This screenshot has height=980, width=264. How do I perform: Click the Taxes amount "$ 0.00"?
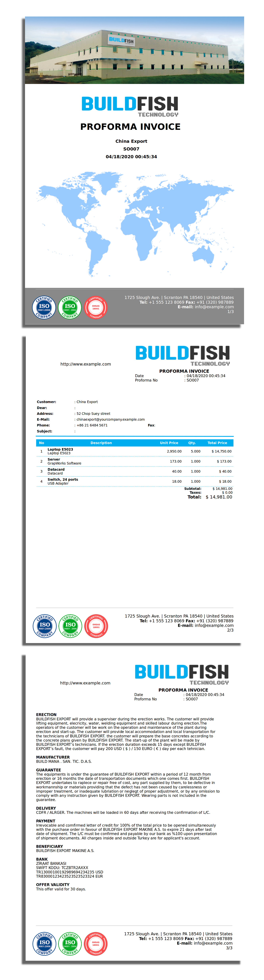pyautogui.click(x=227, y=492)
